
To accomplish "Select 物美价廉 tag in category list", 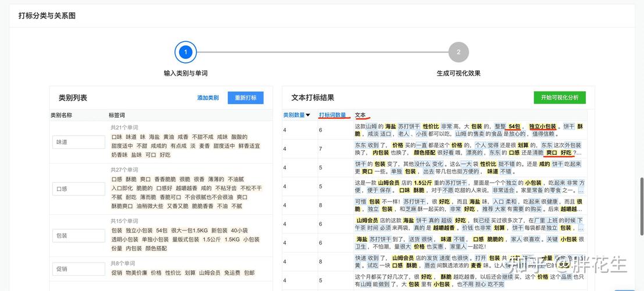I will click(136, 273).
